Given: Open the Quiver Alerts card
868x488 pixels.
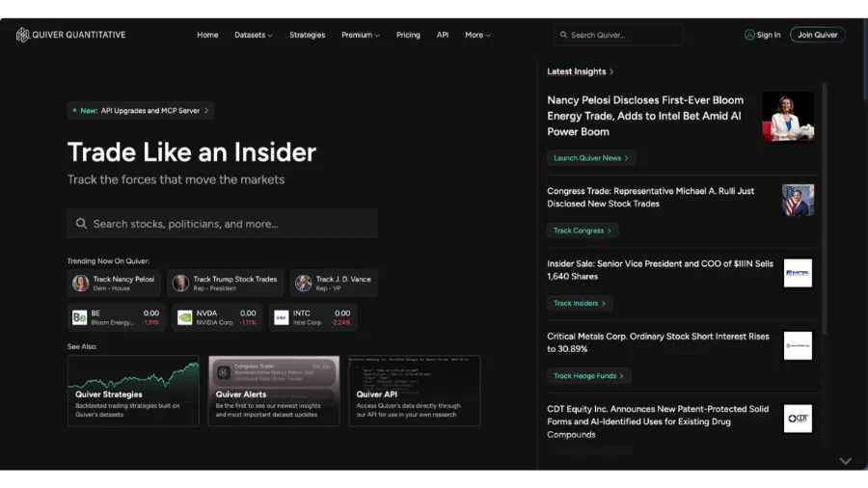Looking at the screenshot, I should click(x=274, y=391).
